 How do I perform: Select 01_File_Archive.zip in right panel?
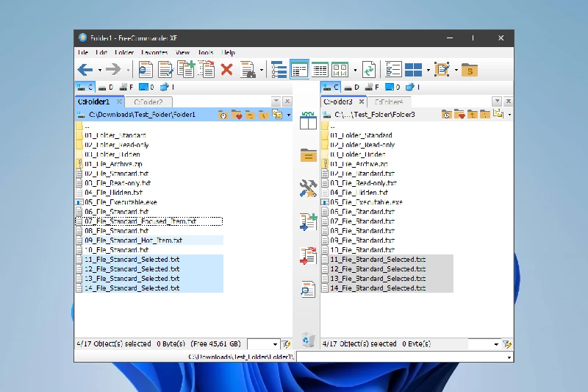(x=359, y=164)
